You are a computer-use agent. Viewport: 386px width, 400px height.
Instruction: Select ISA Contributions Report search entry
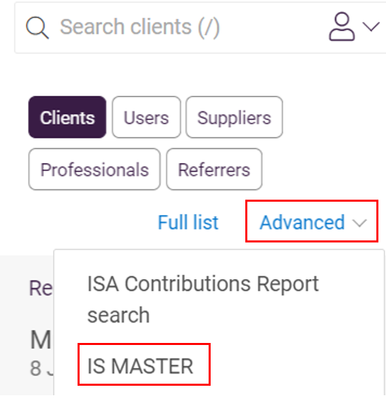[203, 299]
